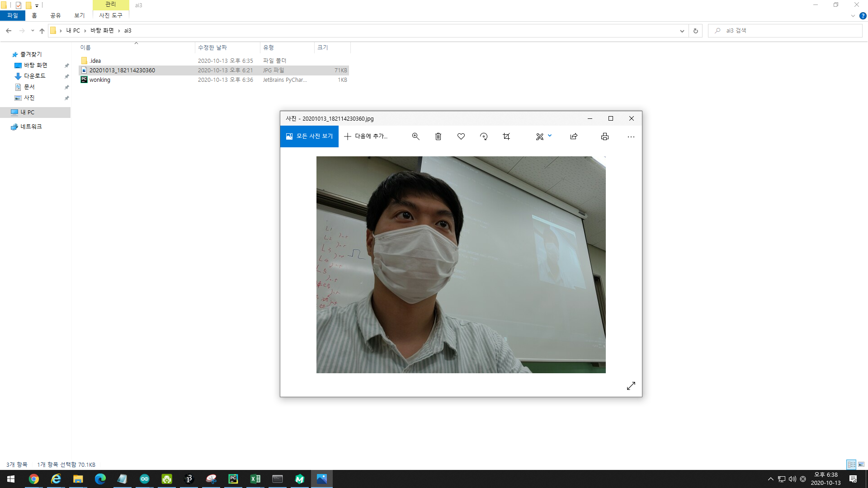Open PyCharm from the taskbar
Screen dimensions: 868x488
[x=233, y=479]
